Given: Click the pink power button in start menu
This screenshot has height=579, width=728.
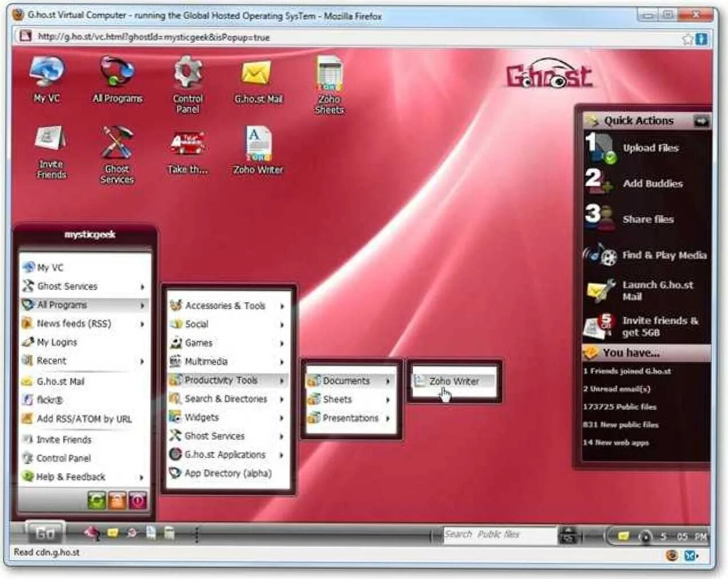Looking at the screenshot, I should 137,500.
